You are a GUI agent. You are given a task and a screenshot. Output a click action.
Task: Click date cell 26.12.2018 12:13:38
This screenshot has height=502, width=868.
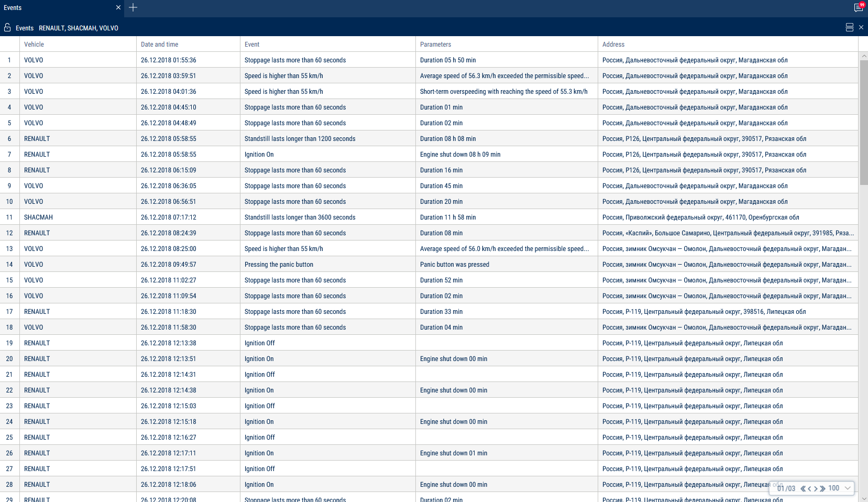click(188, 343)
